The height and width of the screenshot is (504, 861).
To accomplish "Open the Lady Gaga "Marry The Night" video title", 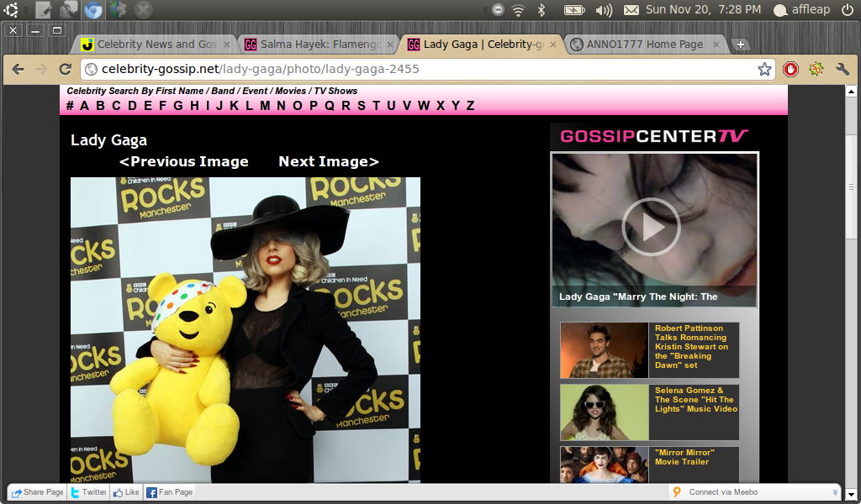I will (x=638, y=297).
